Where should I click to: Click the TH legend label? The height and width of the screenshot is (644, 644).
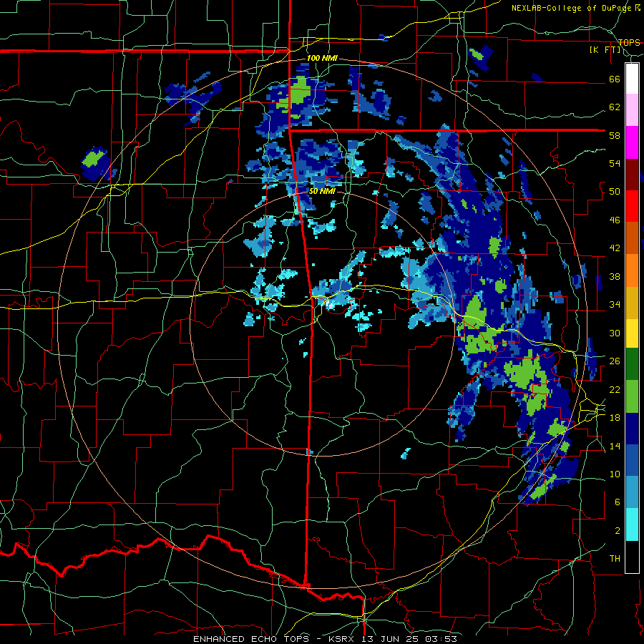tap(615, 559)
